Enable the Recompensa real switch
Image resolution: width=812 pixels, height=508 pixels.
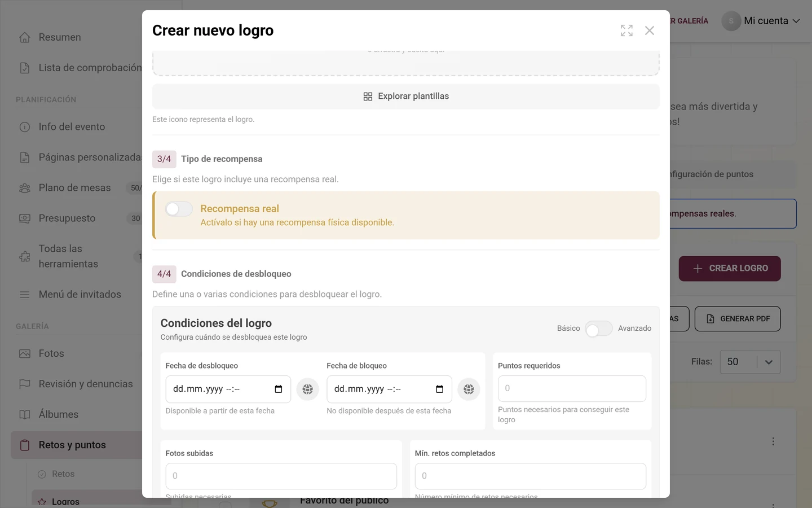[x=179, y=209]
